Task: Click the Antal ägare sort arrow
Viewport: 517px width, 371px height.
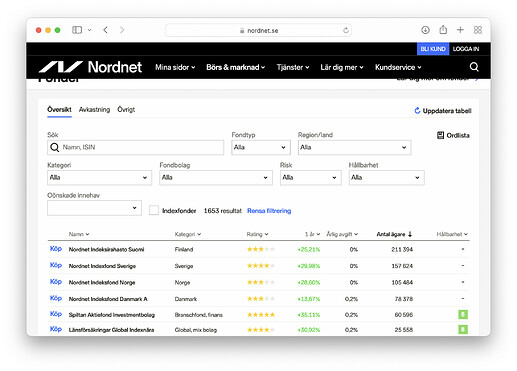Action: tap(410, 234)
